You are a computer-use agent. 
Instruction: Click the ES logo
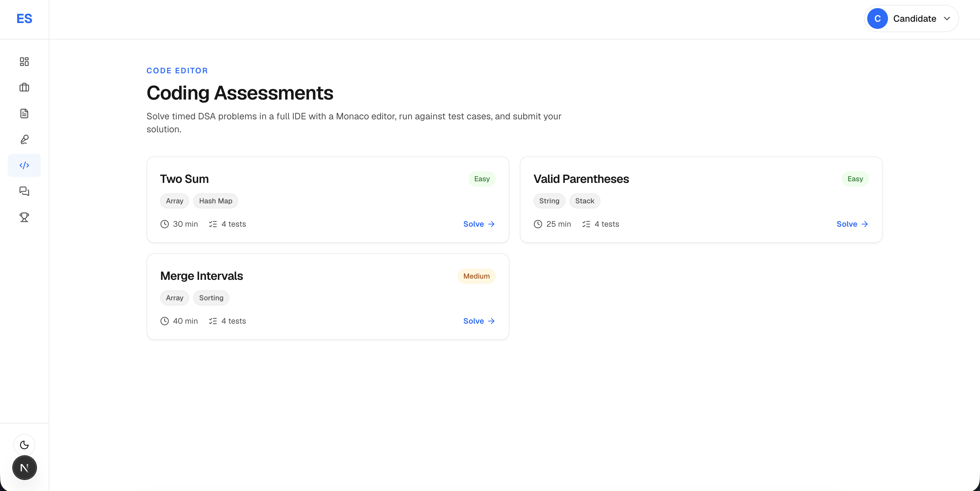(24, 19)
